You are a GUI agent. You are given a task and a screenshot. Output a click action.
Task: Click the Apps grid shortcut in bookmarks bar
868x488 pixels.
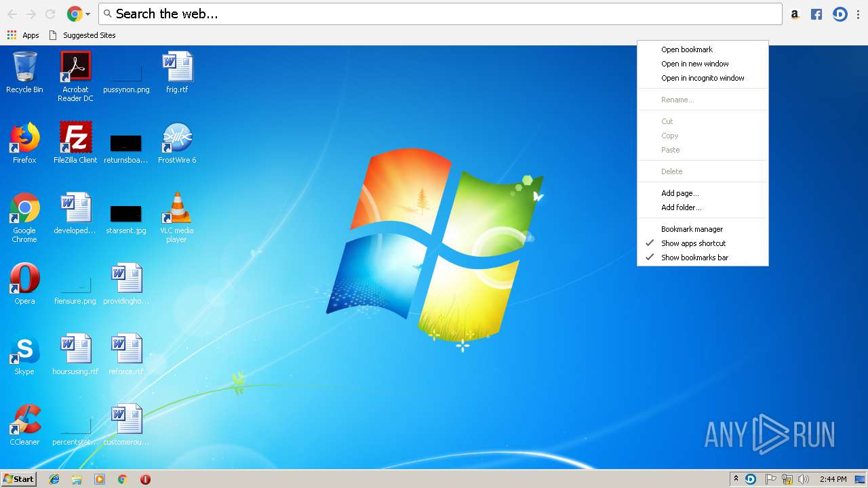tap(22, 35)
